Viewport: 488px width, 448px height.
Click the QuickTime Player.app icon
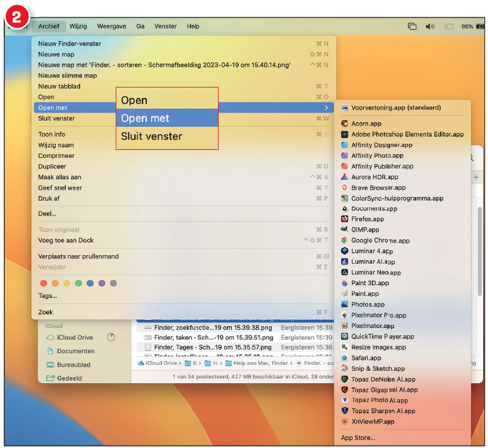click(x=344, y=337)
